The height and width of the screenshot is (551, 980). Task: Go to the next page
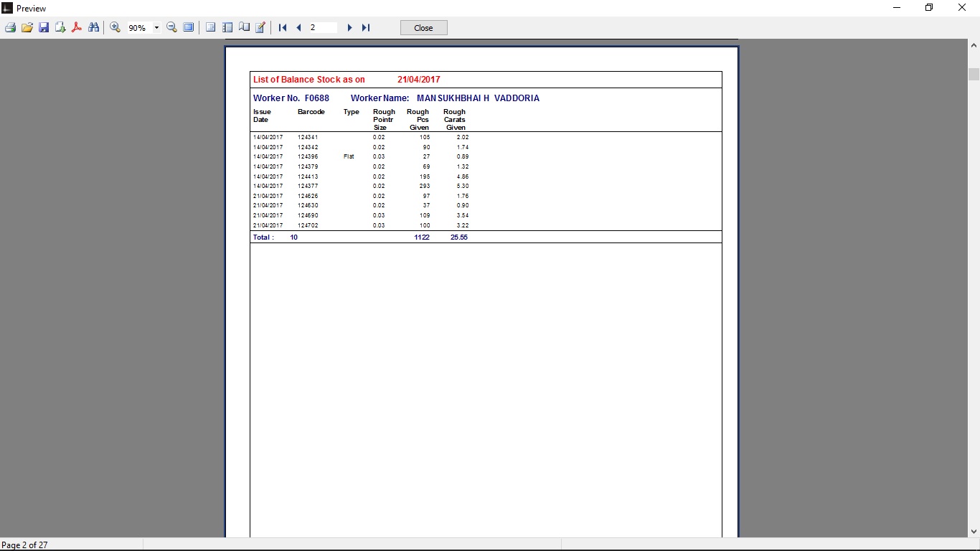pyautogui.click(x=349, y=27)
